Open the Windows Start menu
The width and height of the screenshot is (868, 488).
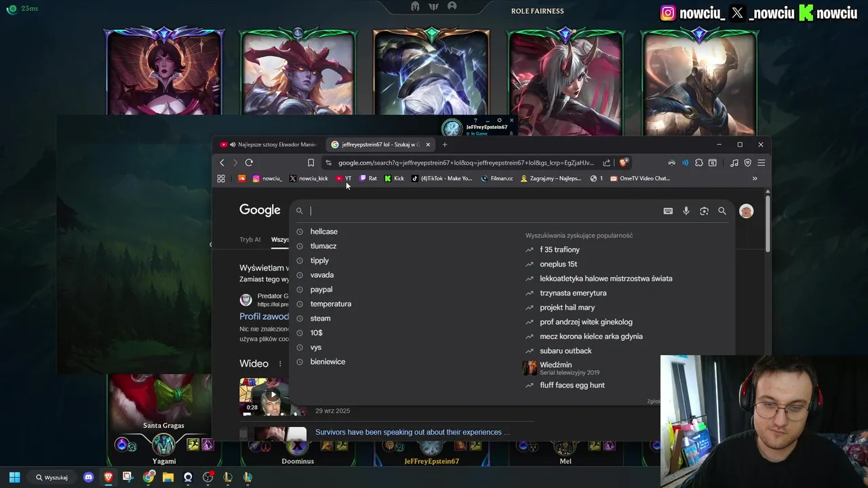tap(14, 477)
